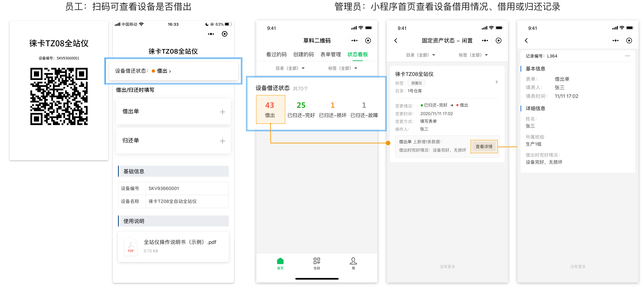Screen dimensions: 644x288
Task: Open 1 已归还-故障 status tile
Action: tap(364, 109)
